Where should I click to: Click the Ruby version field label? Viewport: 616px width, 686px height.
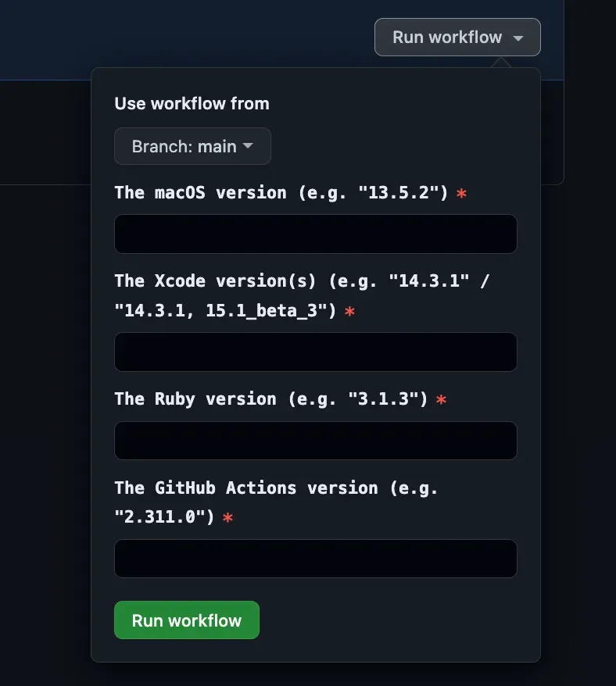pyautogui.click(x=271, y=399)
